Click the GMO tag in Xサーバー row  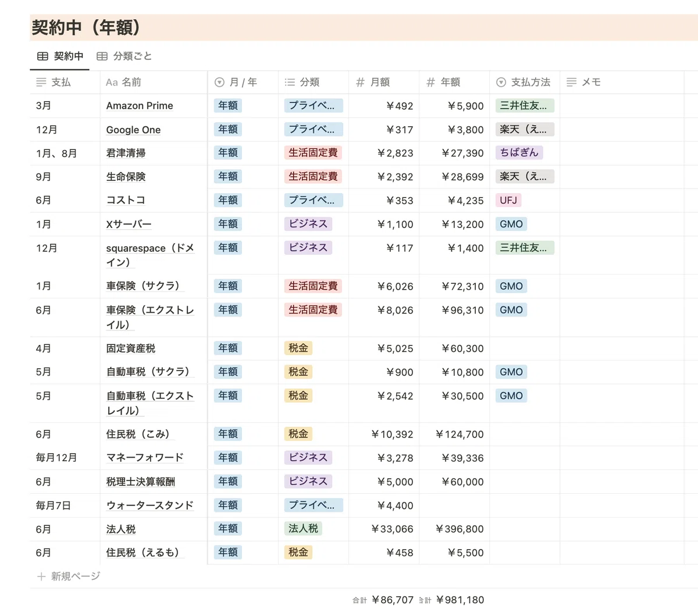(x=511, y=223)
